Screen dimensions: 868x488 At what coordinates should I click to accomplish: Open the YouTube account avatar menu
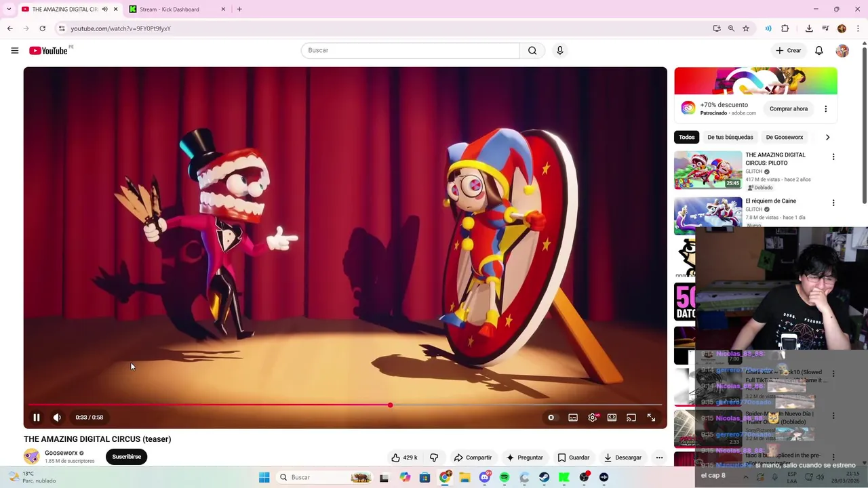(x=842, y=51)
